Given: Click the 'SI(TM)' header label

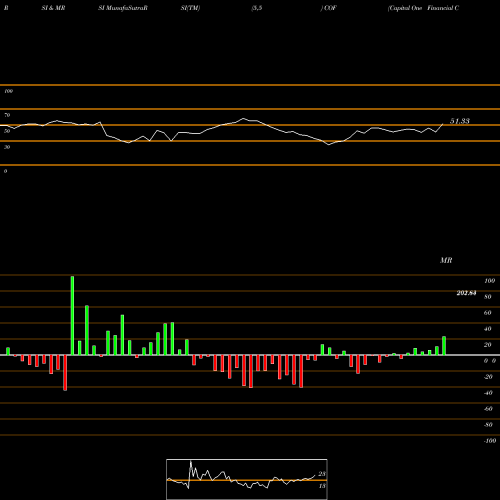Looking at the screenshot, I should (x=190, y=8).
